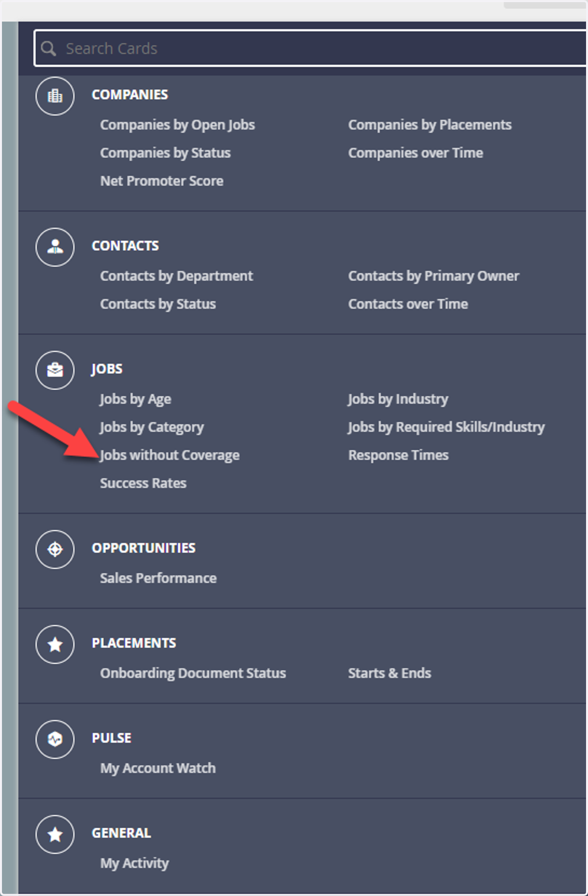This screenshot has height=896, width=588.
Task: Click the Pulse heartbeat icon
Action: (x=55, y=739)
